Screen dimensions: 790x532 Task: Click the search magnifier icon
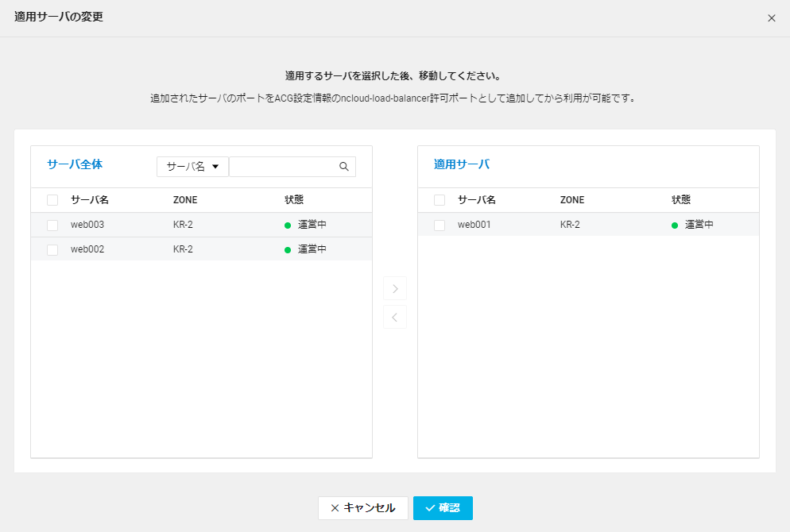(x=343, y=167)
